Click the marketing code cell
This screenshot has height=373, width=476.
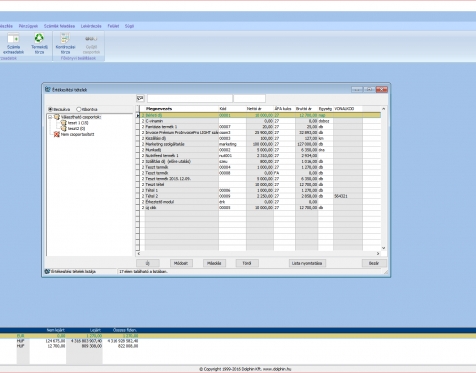232,144
